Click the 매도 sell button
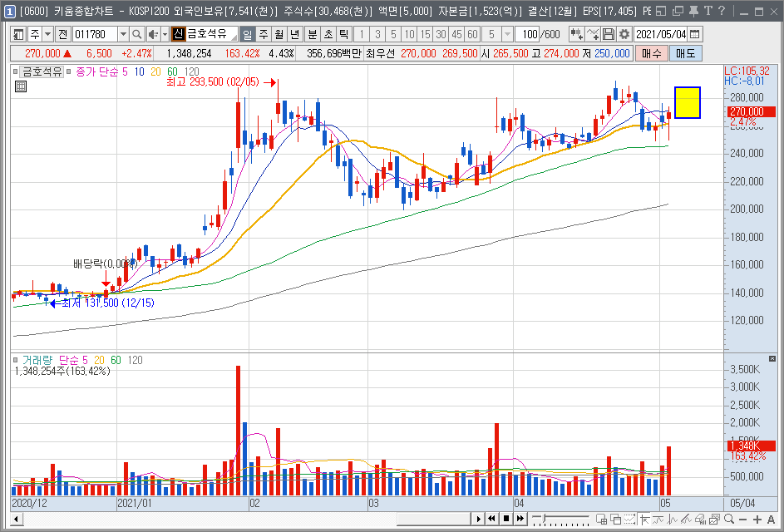This screenshot has height=532, width=784. point(685,53)
